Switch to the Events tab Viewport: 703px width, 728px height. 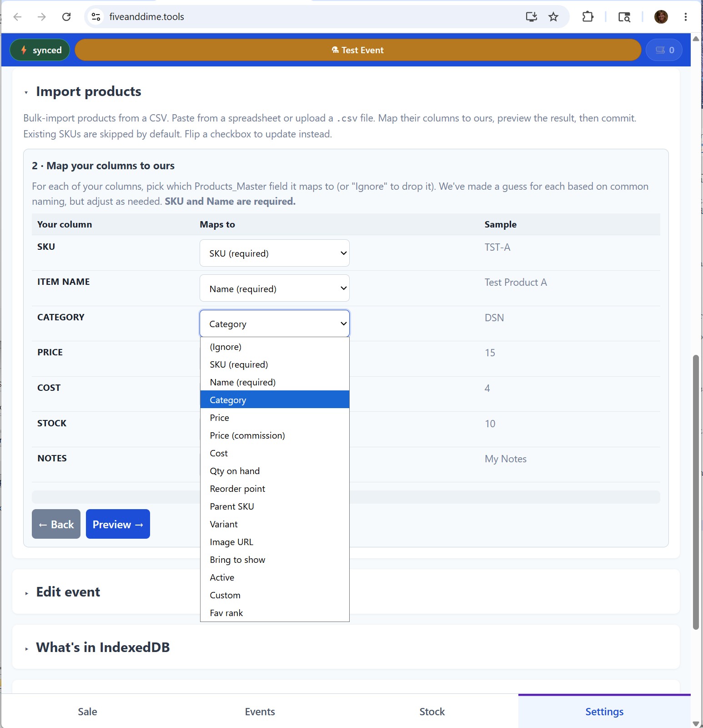coord(260,712)
